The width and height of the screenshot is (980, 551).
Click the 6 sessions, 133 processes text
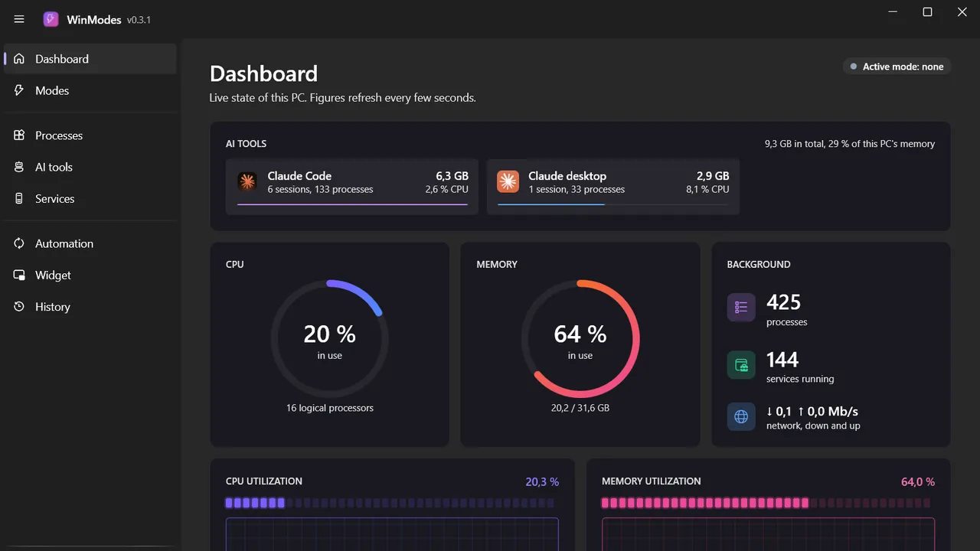320,189
